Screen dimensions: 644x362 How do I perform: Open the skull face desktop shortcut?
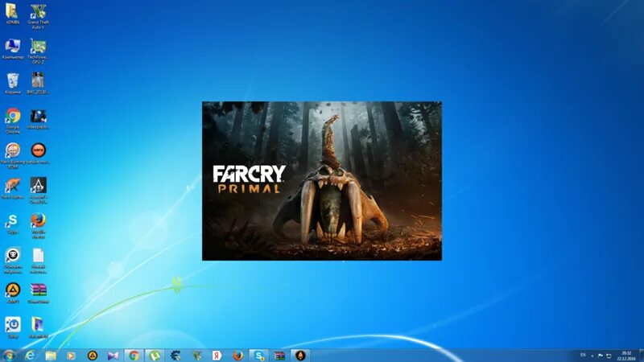point(13,261)
